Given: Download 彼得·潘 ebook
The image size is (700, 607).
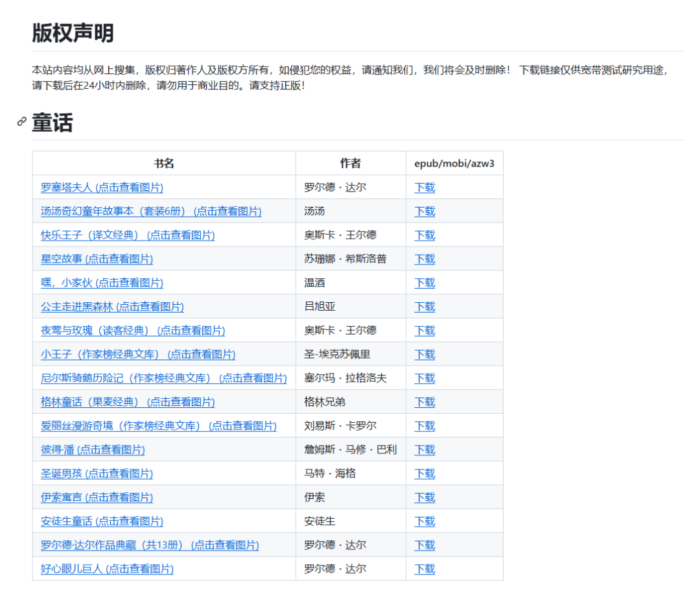Looking at the screenshot, I should pyautogui.click(x=425, y=449).
